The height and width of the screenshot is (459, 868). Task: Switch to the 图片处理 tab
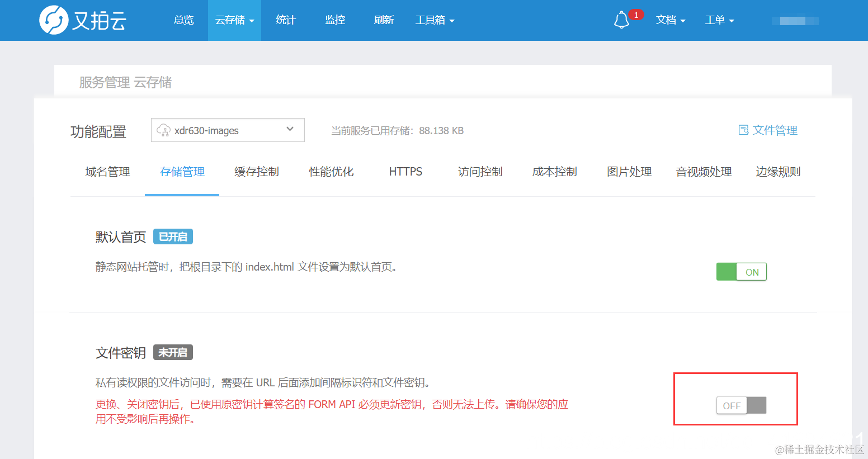[x=629, y=172]
